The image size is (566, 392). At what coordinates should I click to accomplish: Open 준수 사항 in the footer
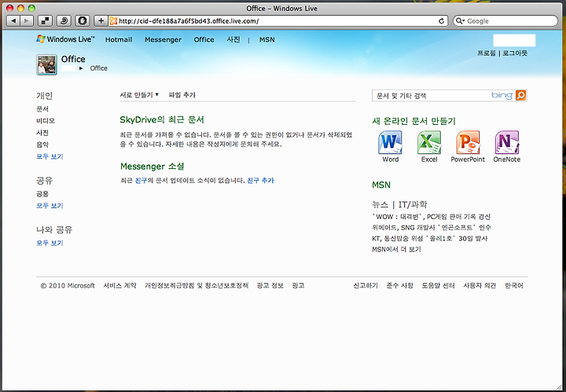coord(399,286)
